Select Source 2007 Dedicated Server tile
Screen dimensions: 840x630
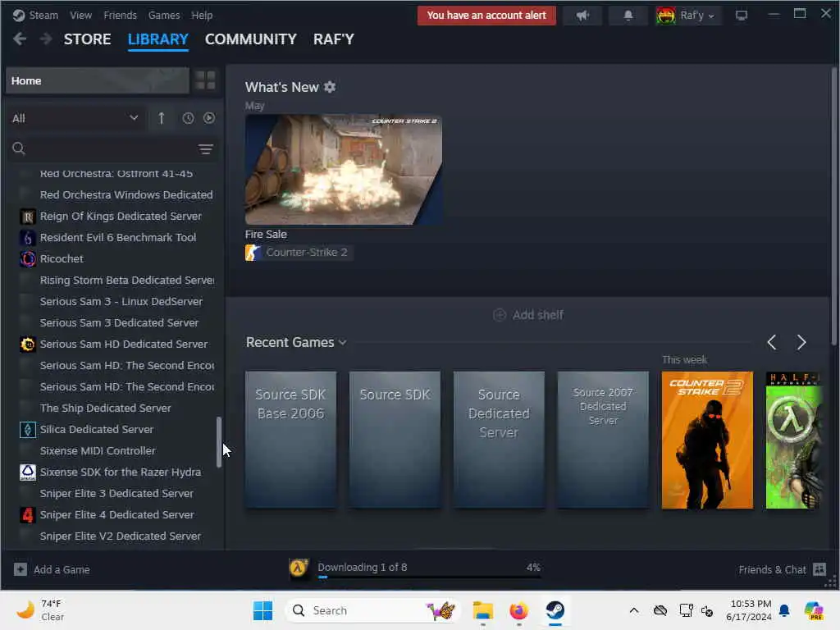coord(603,440)
